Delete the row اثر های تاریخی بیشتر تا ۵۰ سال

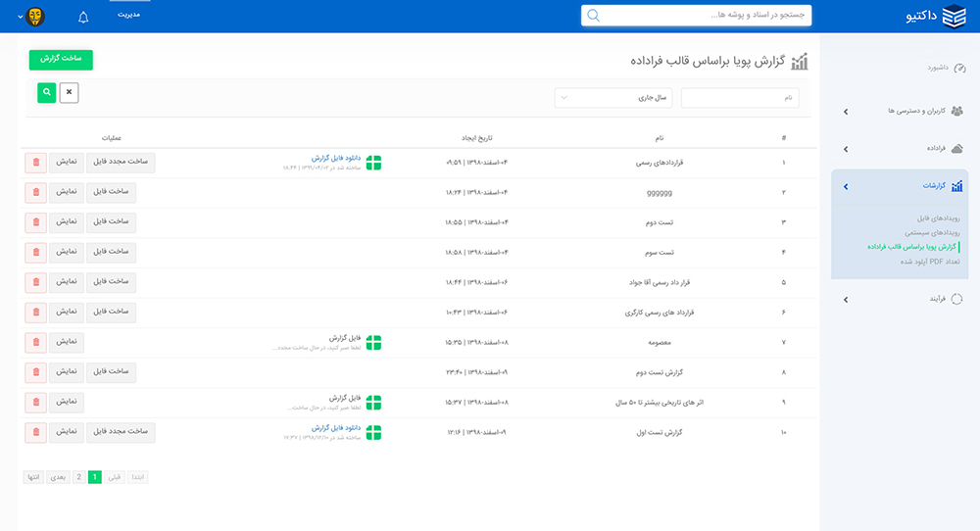(36, 403)
